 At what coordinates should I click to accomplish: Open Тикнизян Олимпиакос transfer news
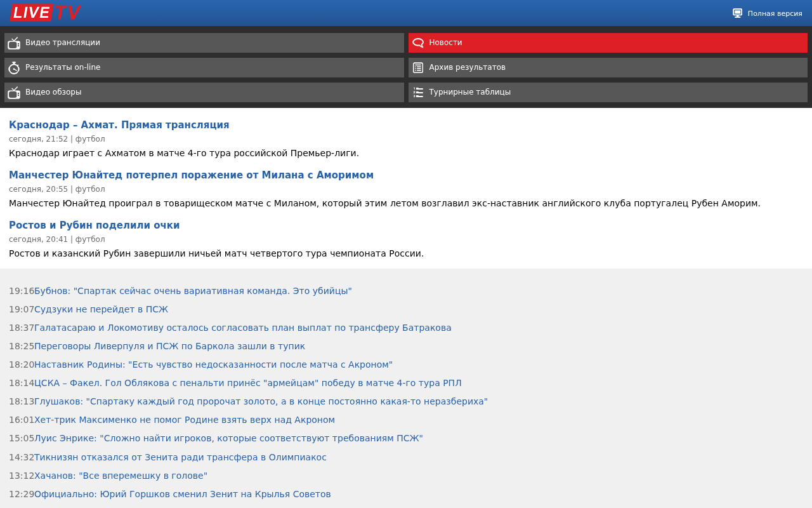180,457
